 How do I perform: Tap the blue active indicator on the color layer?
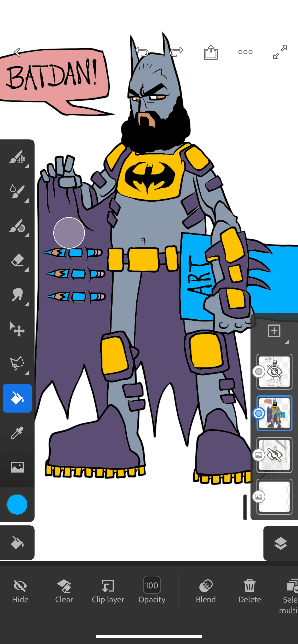(259, 413)
